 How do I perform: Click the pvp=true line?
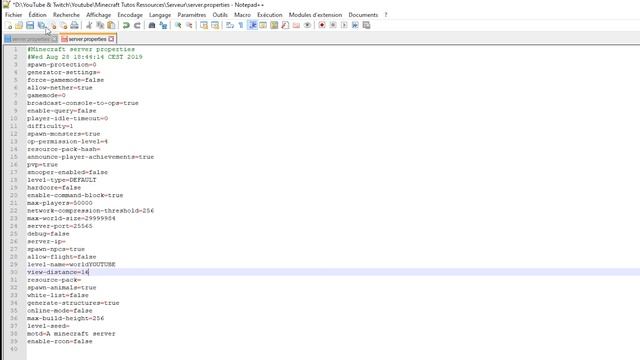tap(42, 164)
